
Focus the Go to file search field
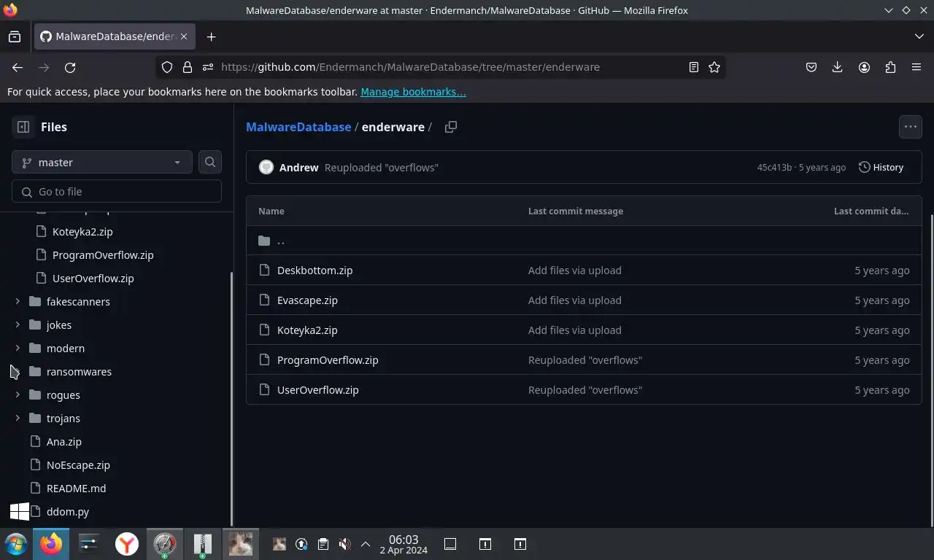pos(117,191)
